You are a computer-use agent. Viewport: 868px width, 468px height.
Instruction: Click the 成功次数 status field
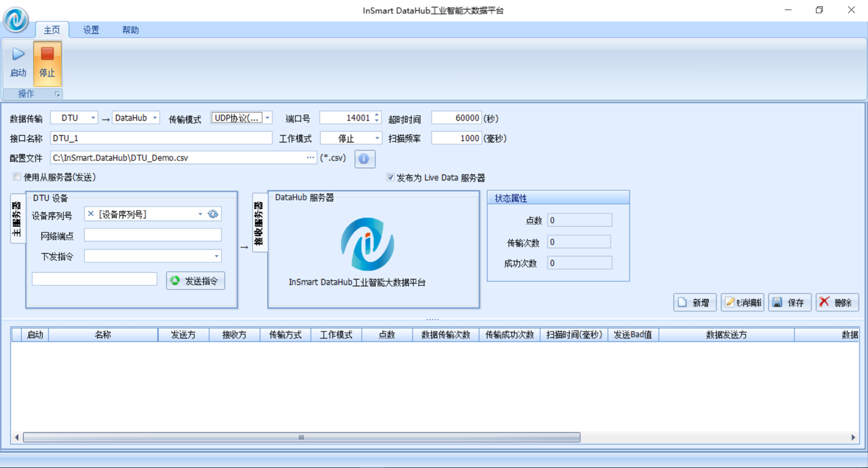pyautogui.click(x=580, y=263)
